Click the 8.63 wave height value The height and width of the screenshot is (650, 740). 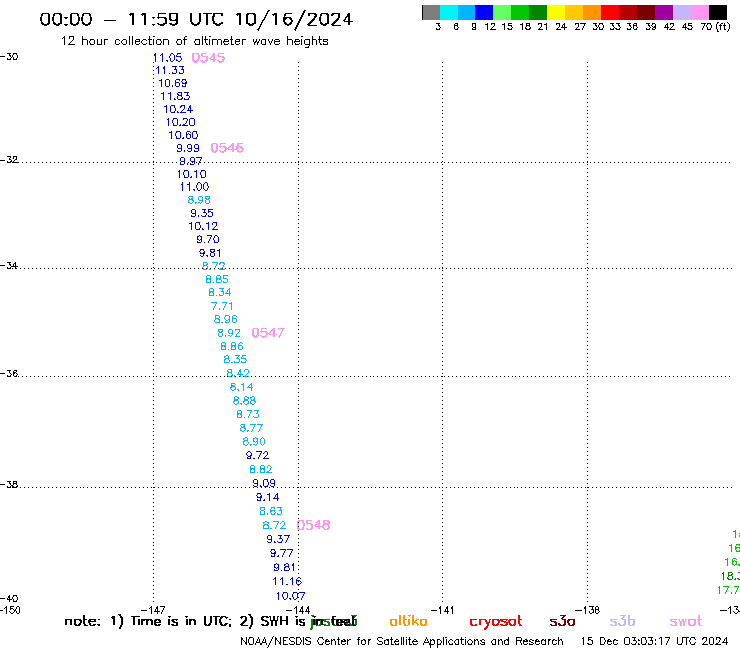tap(271, 511)
